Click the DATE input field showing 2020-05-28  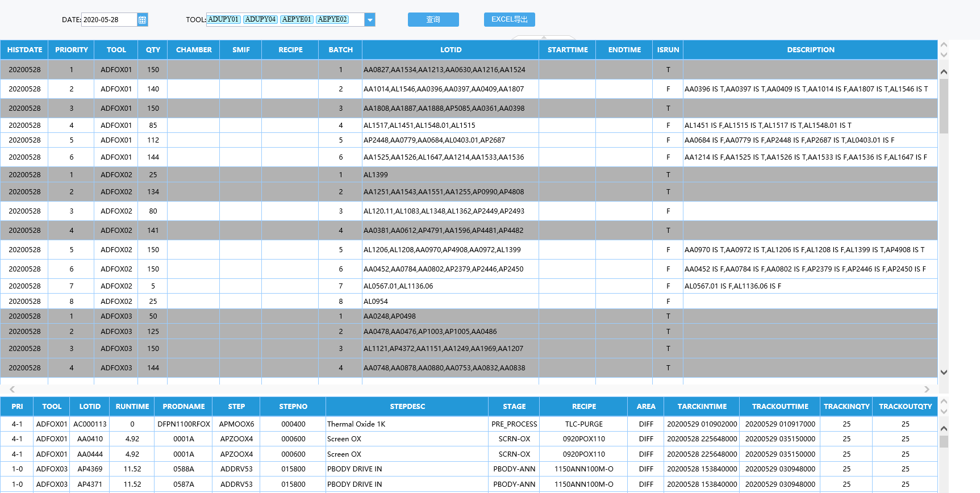[x=110, y=20]
